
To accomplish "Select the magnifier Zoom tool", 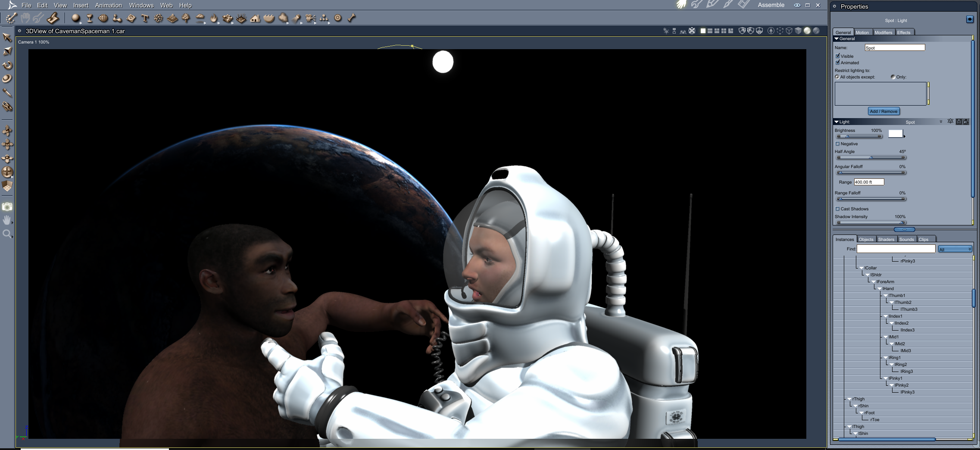I will (7, 234).
